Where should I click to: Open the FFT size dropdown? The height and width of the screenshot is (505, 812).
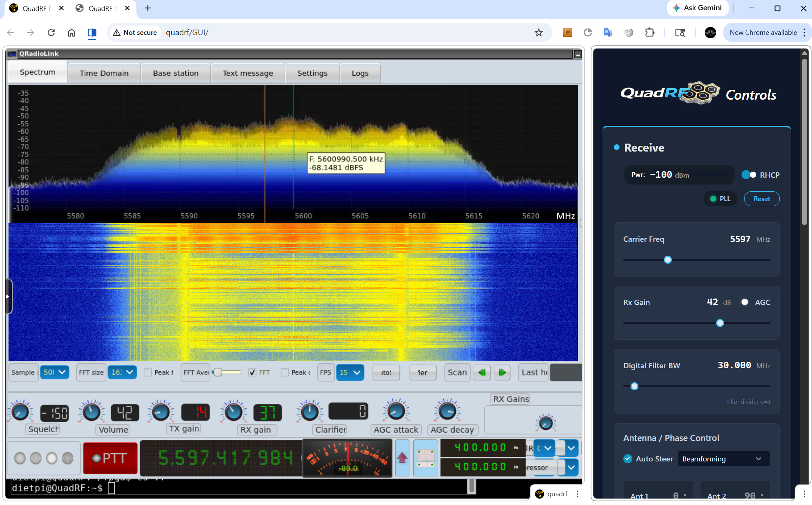[x=122, y=372]
